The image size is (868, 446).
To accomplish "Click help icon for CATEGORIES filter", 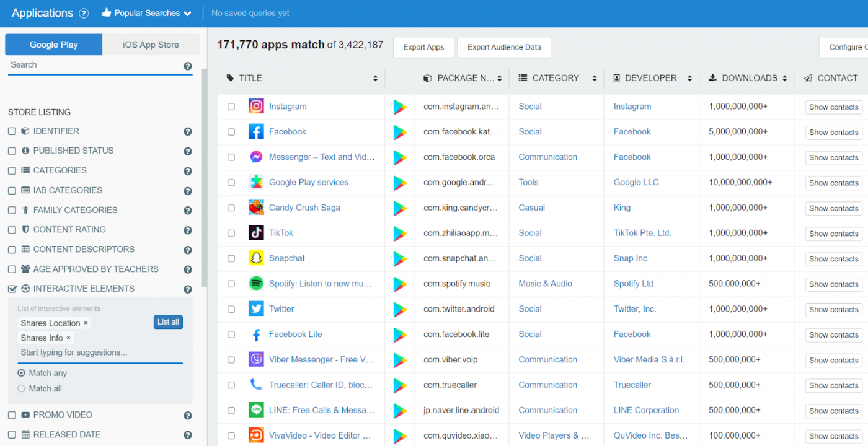I will click(188, 171).
